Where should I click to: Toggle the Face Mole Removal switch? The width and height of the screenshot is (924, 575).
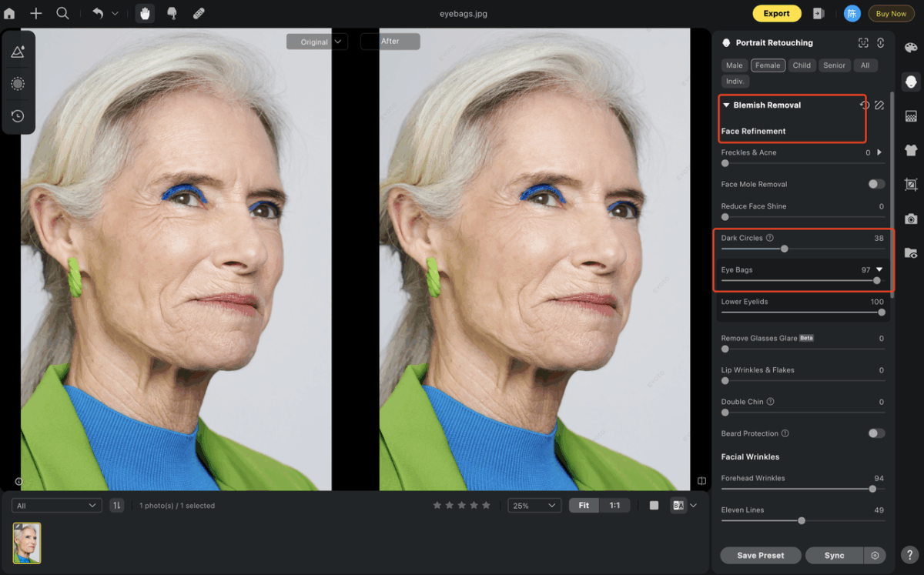[x=876, y=184]
